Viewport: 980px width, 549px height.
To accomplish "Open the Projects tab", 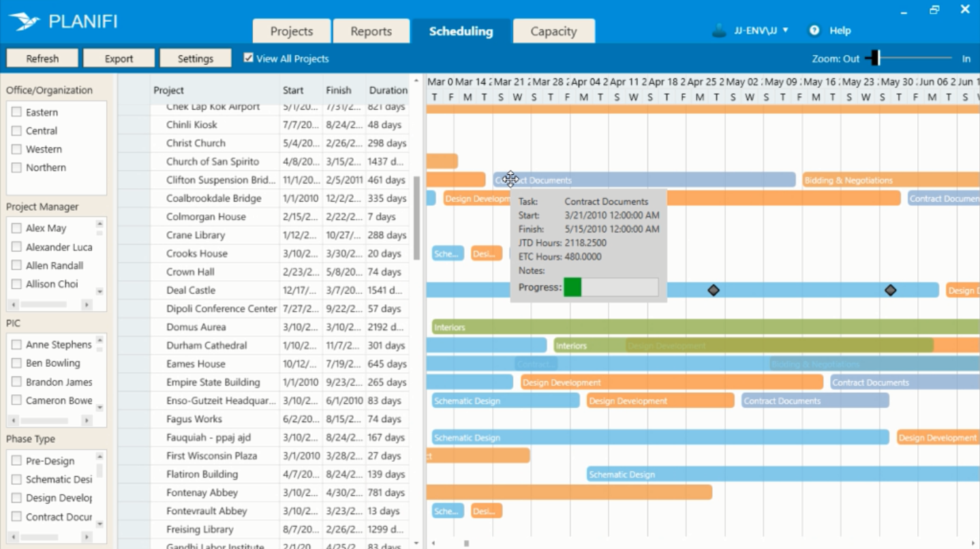I will 292,31.
